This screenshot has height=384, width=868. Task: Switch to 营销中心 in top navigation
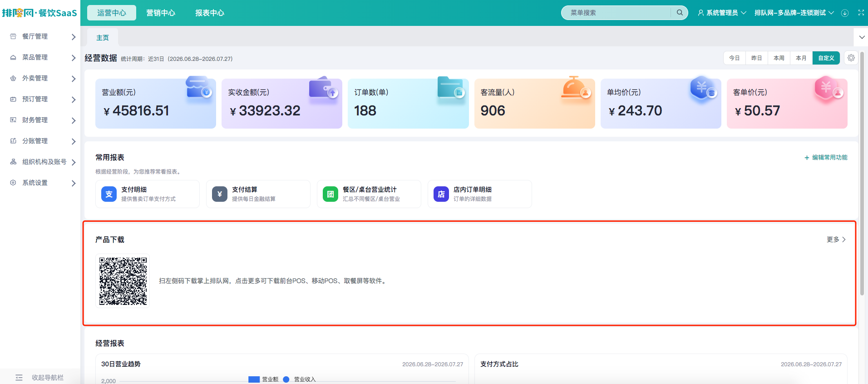click(x=161, y=13)
